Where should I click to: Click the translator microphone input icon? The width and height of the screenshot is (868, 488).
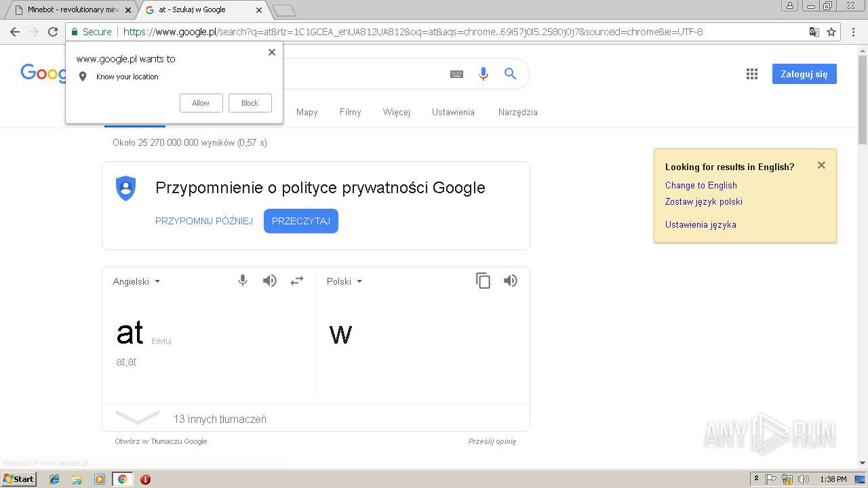click(x=243, y=281)
